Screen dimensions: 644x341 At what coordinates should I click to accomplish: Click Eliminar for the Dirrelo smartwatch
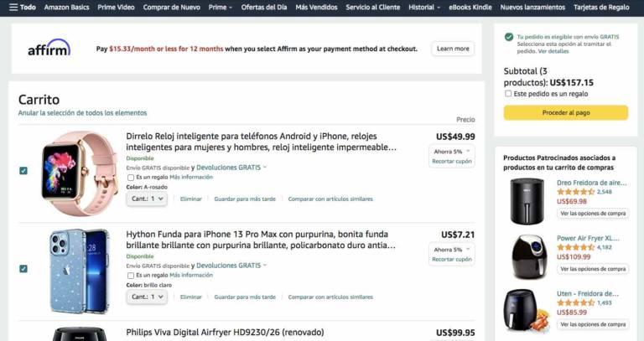pyautogui.click(x=191, y=199)
